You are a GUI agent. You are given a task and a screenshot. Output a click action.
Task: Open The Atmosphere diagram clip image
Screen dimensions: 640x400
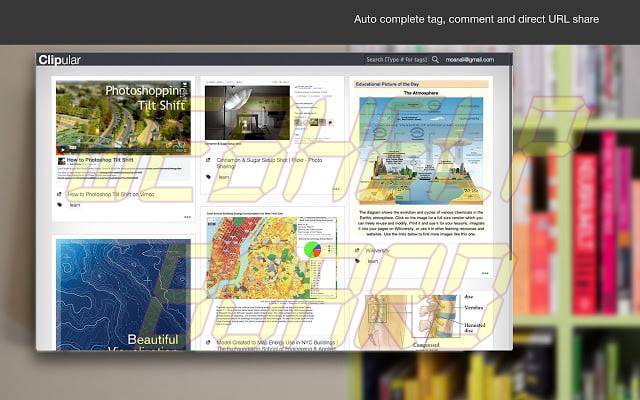(421, 150)
